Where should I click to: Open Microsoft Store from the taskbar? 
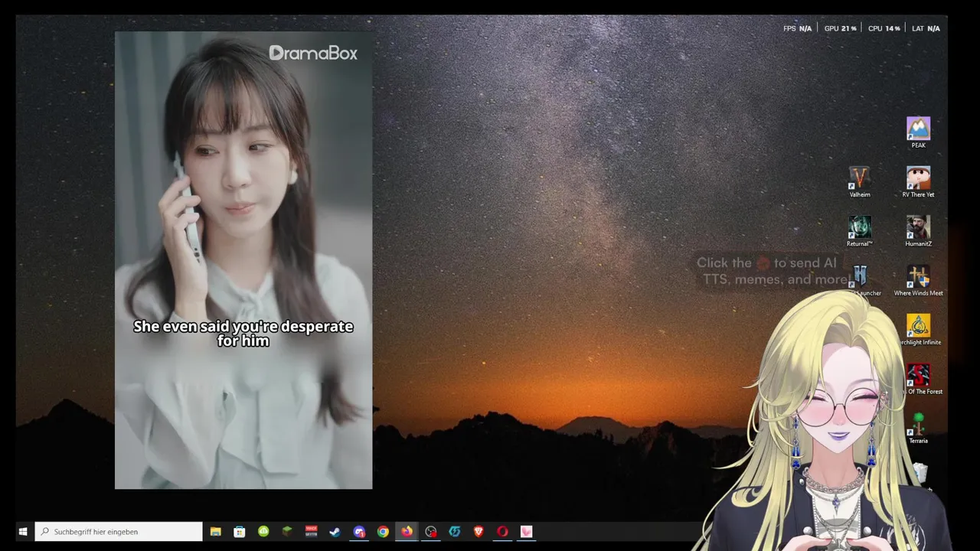coord(240,532)
